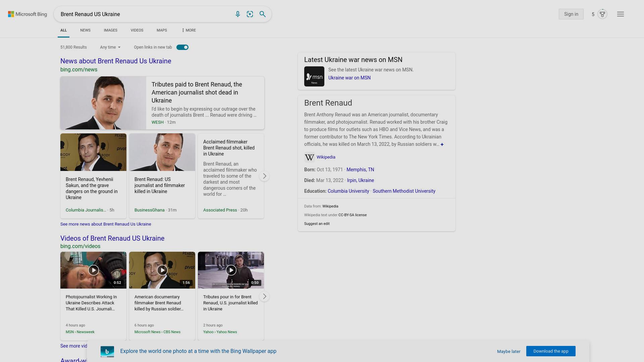Screen dimensions: 644x362
Task: Open visual search camera icon
Action: click(x=250, y=14)
